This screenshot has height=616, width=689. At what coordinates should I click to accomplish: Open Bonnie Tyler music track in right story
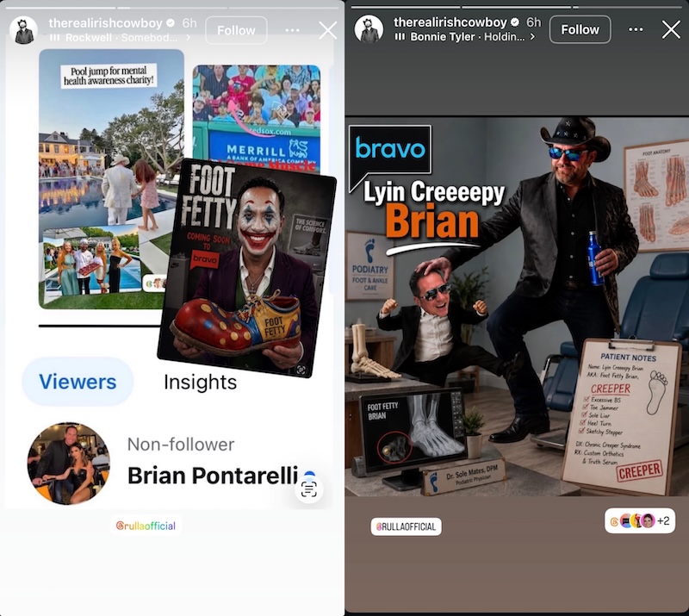point(466,37)
